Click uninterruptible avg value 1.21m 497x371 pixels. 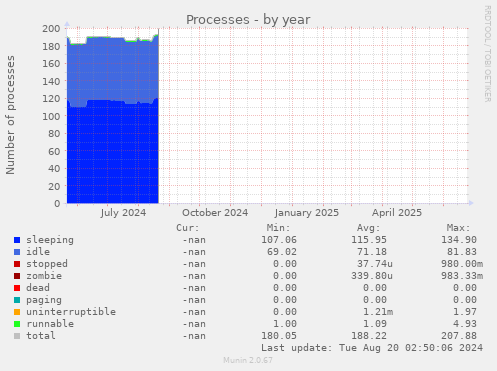378,312
